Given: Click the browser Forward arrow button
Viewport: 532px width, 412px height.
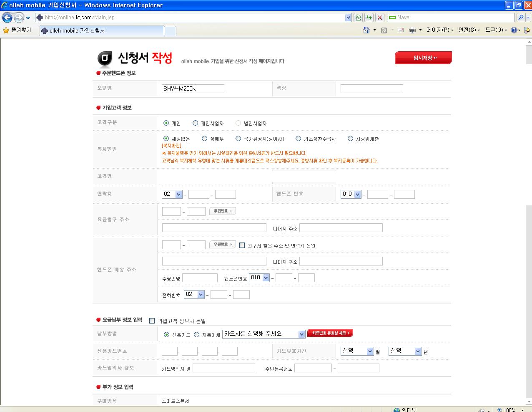Looking at the screenshot, I should click(x=19, y=18).
